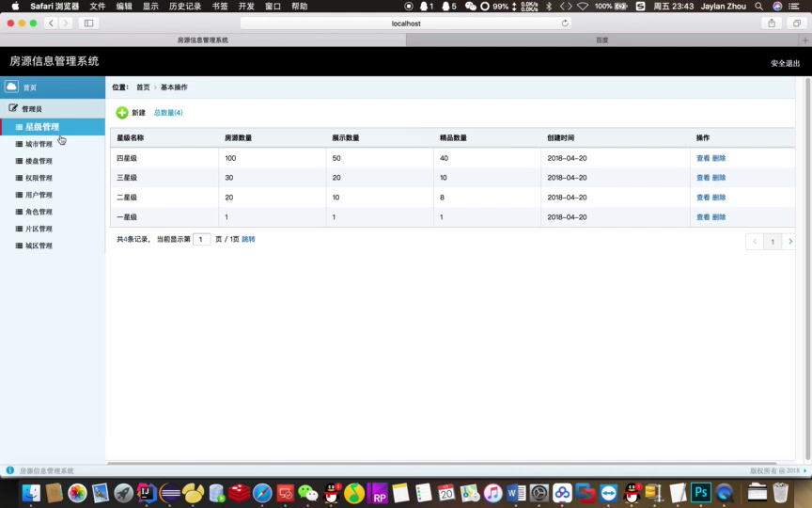The height and width of the screenshot is (508, 812).
Task: Open the Safari share menu
Action: 772,24
